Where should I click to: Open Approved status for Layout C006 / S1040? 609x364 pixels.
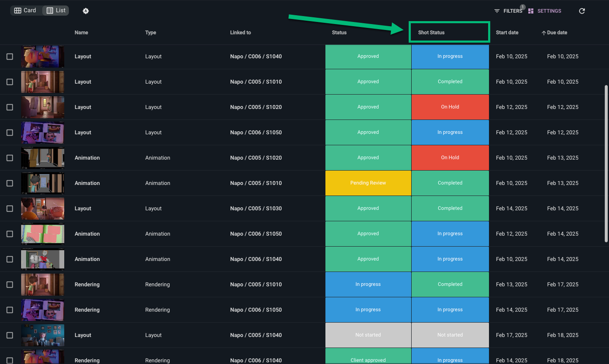tap(368, 57)
